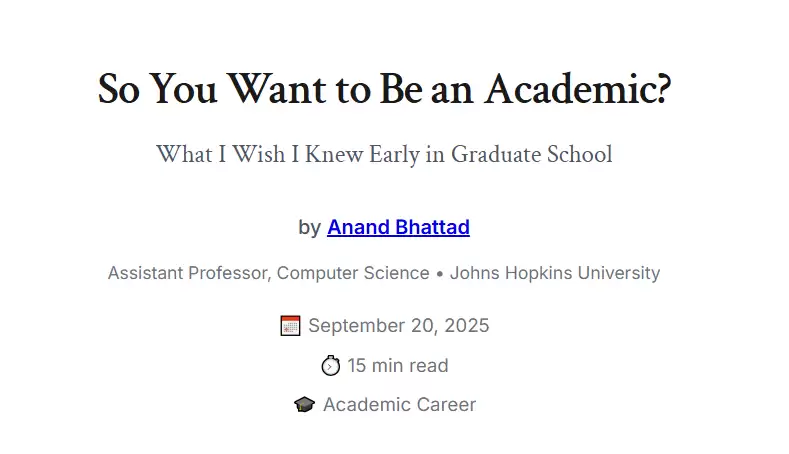Click the "Johns Hopkins University" text
This screenshot has width=789, height=454.
pyautogui.click(x=555, y=273)
